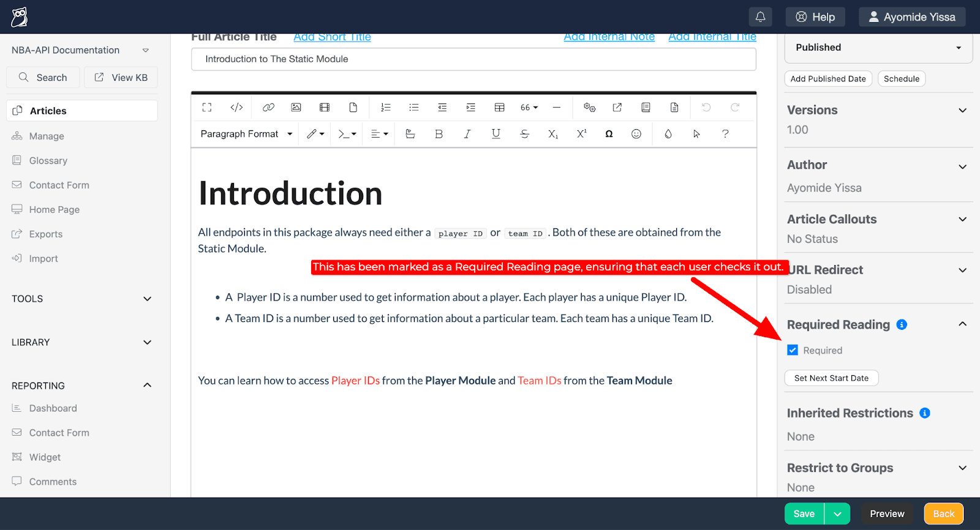Open the notifications bell
The image size is (980, 530).
click(760, 17)
